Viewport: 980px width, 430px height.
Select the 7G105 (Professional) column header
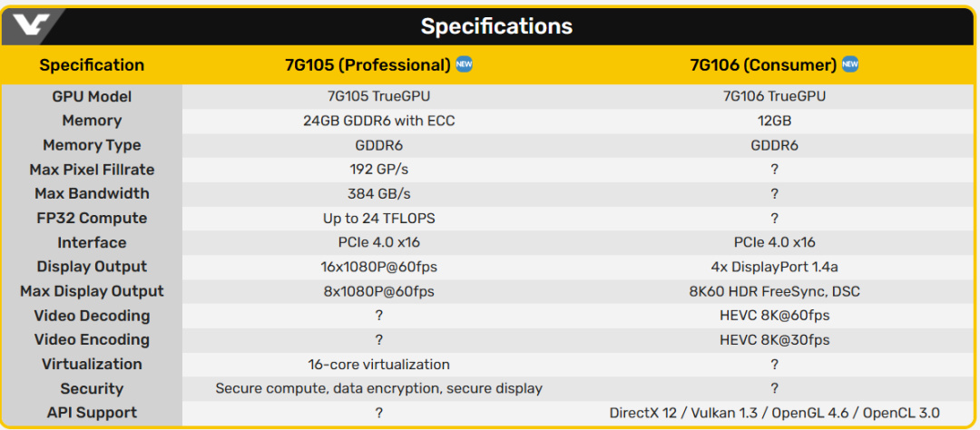click(x=367, y=64)
